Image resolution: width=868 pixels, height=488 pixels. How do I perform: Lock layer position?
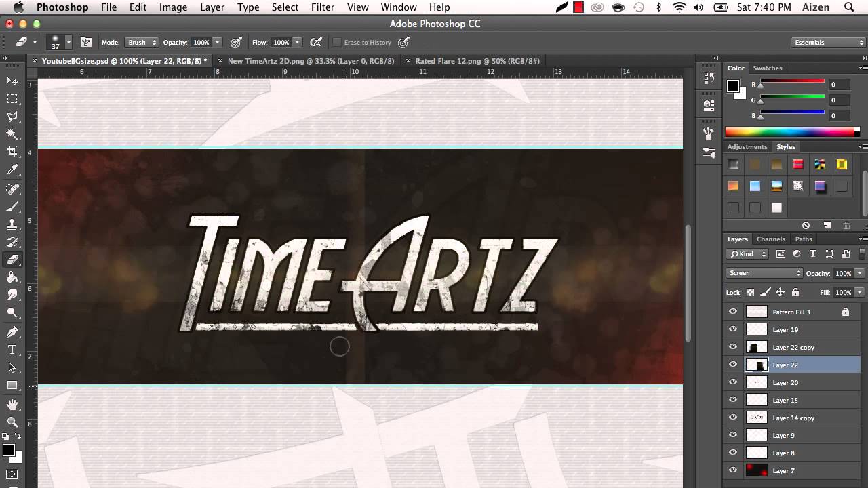coord(780,293)
